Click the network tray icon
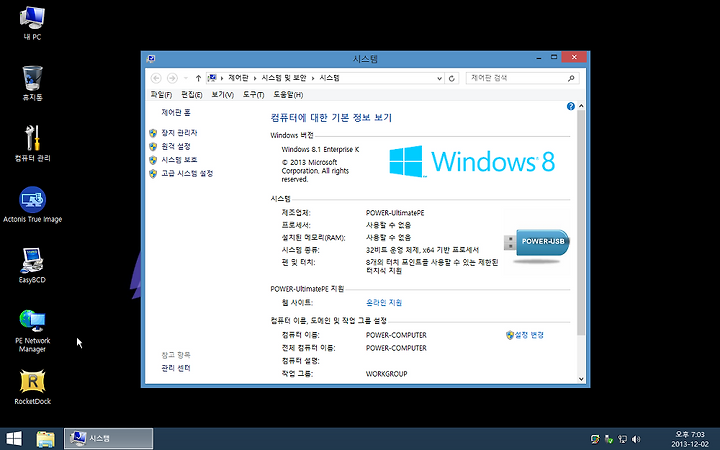This screenshot has width=720, height=450. click(x=622, y=439)
